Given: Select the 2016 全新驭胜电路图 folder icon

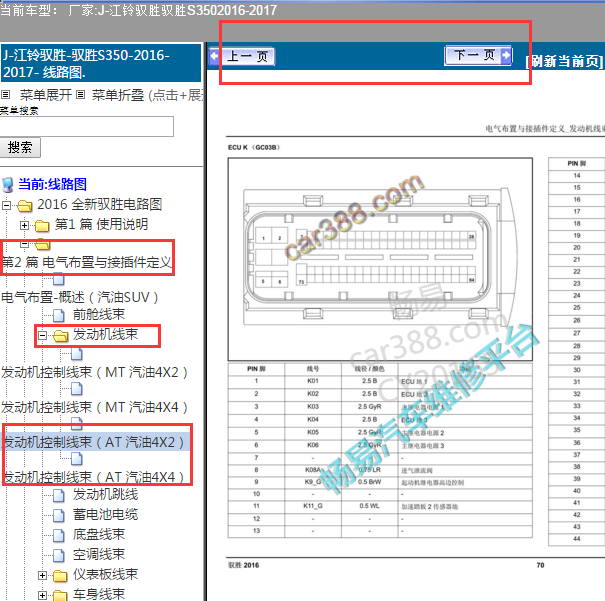Looking at the screenshot, I should point(25,206).
